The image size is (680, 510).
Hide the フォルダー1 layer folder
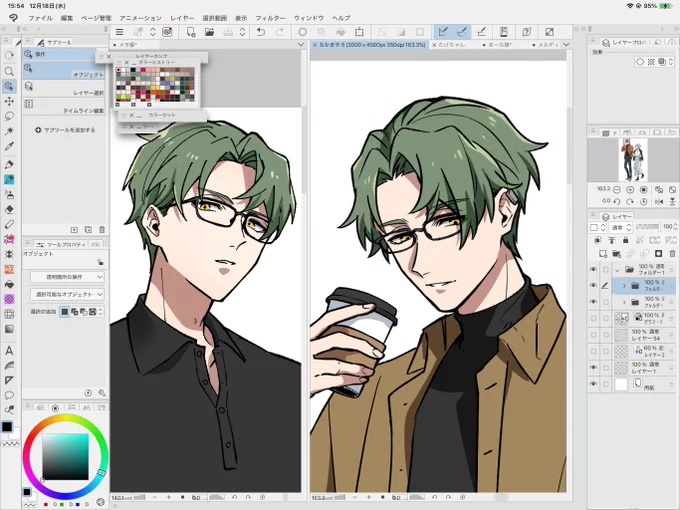(x=593, y=269)
